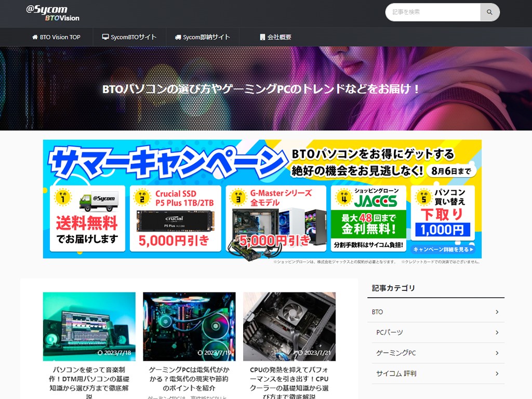Focus the article search field
The width and height of the screenshot is (532, 399).
(x=433, y=12)
